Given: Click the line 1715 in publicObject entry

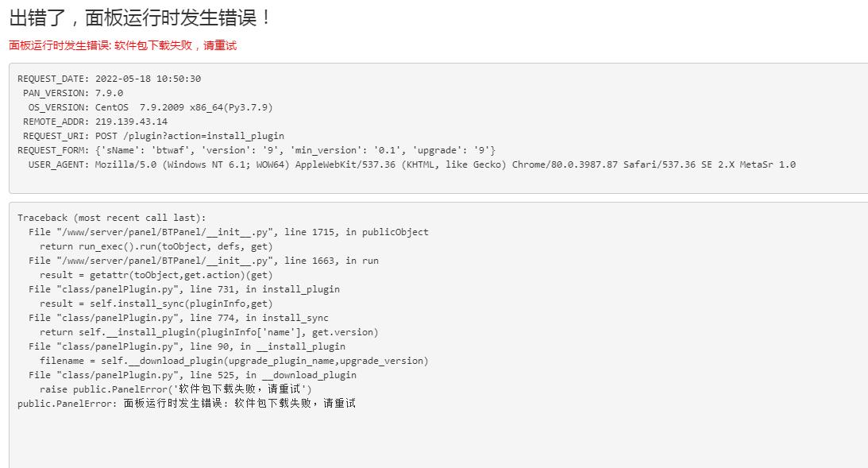Looking at the screenshot, I should point(229,232).
